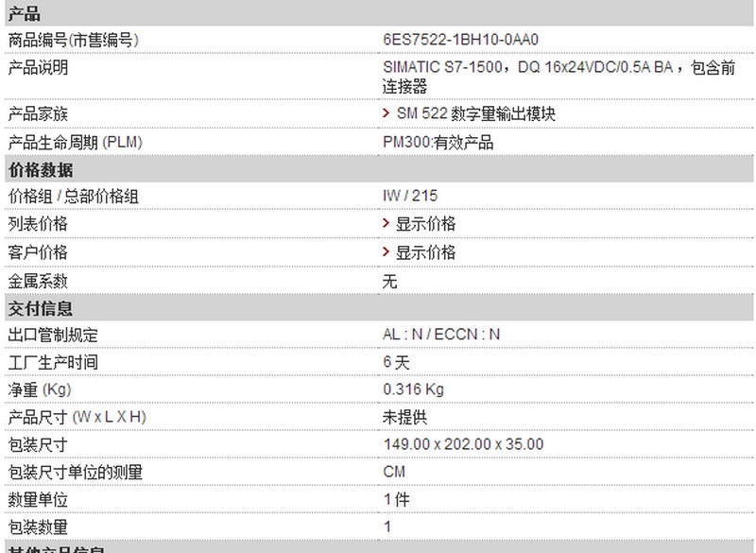
Task: Click the 产品生命周期 (PLM) label
Action: 76,142
